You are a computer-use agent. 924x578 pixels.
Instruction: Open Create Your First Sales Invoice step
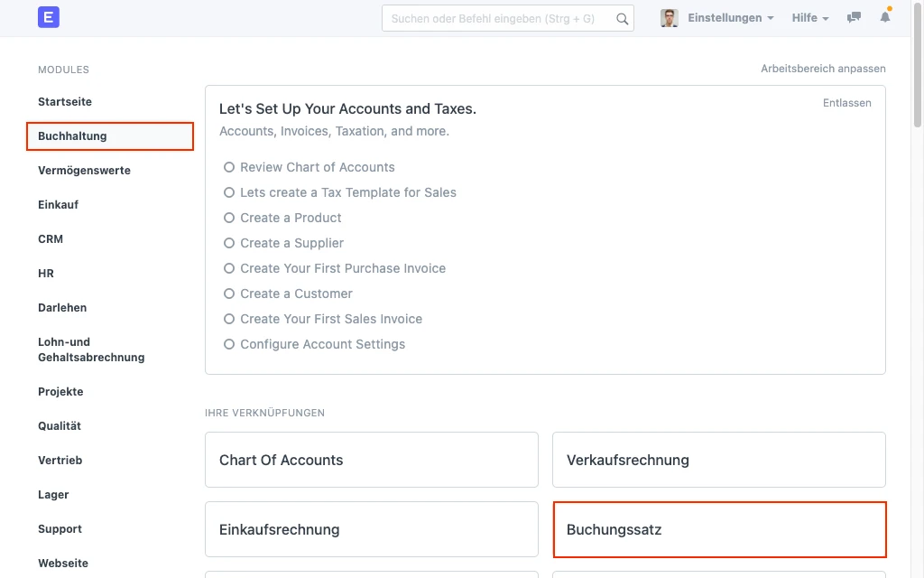(330, 319)
